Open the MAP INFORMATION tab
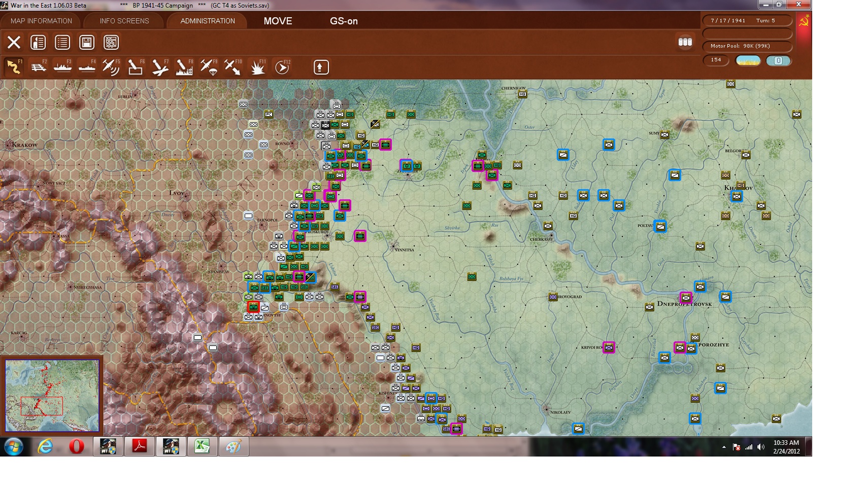868x489 pixels. pyautogui.click(x=41, y=21)
